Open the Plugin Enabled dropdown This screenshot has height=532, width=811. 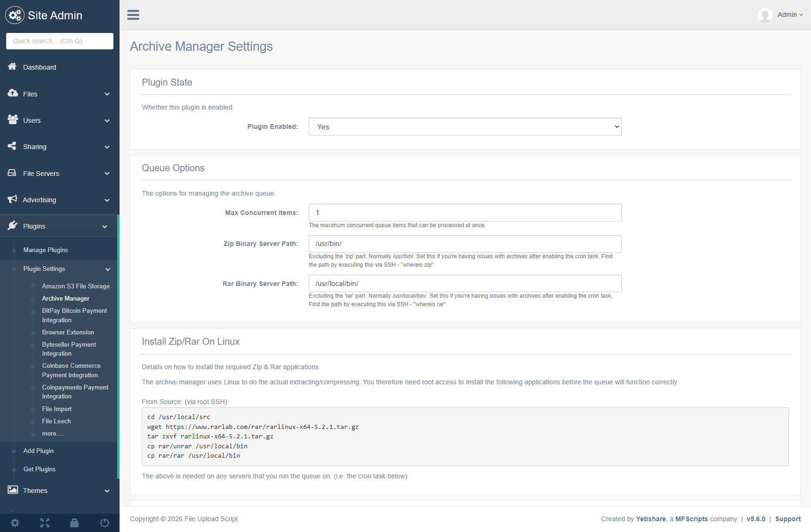click(465, 127)
